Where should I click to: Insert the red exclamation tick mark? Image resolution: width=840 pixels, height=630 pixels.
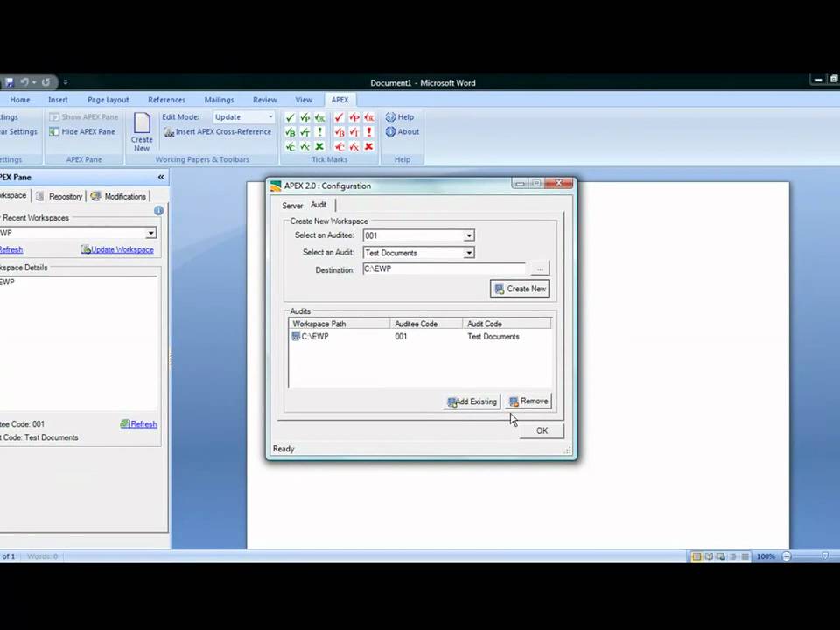pyautogui.click(x=368, y=132)
